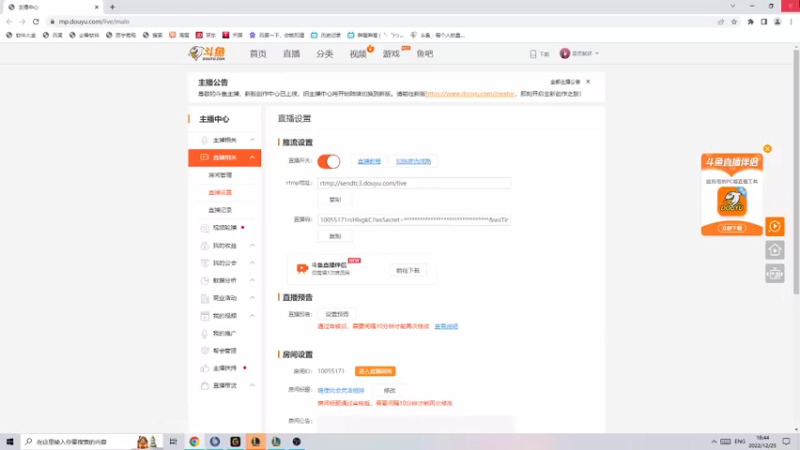Screen dimensions: 800x450
Task: Click the orange 进入直播间 button
Action: click(375, 371)
